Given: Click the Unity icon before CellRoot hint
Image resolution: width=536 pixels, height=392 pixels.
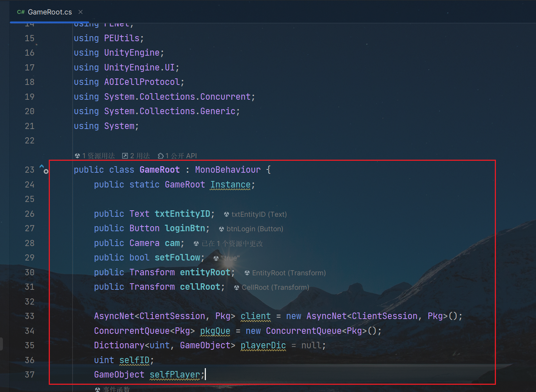Looking at the screenshot, I should 237,288.
